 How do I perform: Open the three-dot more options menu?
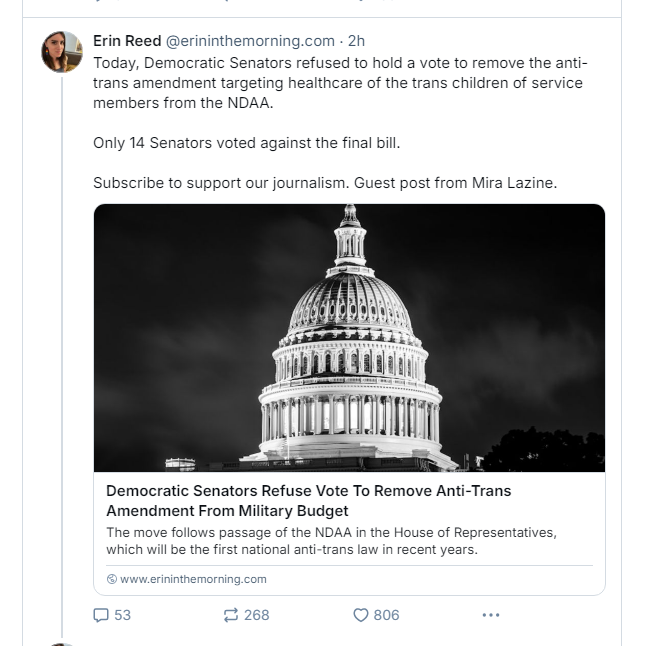pyautogui.click(x=490, y=615)
